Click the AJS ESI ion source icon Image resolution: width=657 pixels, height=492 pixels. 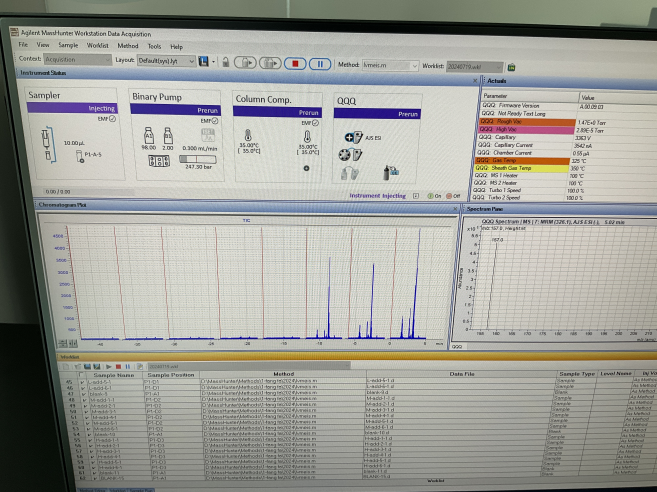(x=353, y=137)
